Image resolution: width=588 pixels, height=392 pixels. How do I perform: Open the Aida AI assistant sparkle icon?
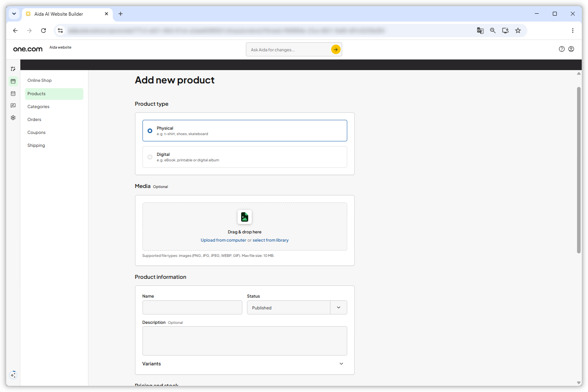click(x=13, y=375)
